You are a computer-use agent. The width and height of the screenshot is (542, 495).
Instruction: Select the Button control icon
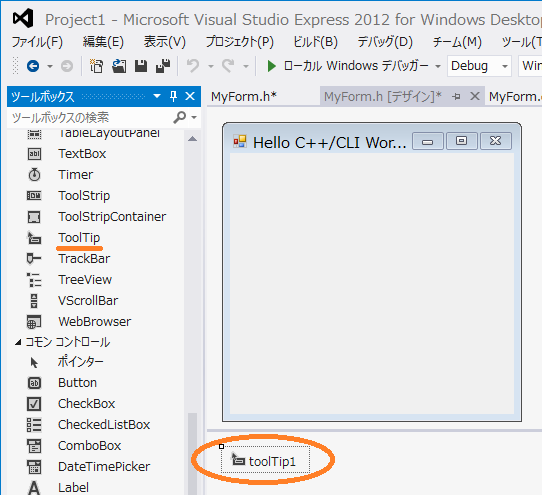click(x=34, y=383)
